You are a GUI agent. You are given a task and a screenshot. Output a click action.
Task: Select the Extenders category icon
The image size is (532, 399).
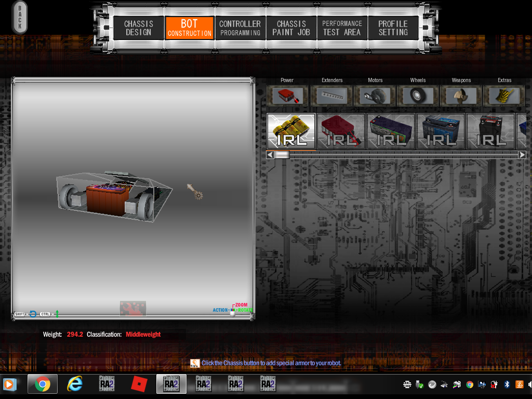tap(332, 96)
